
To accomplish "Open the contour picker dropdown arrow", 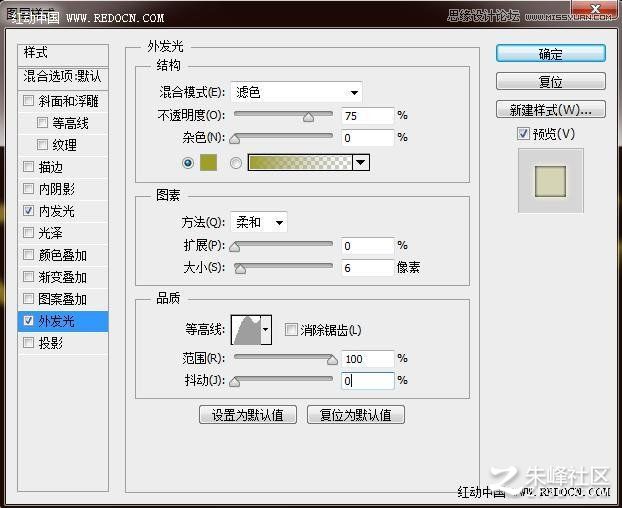I will point(266,330).
